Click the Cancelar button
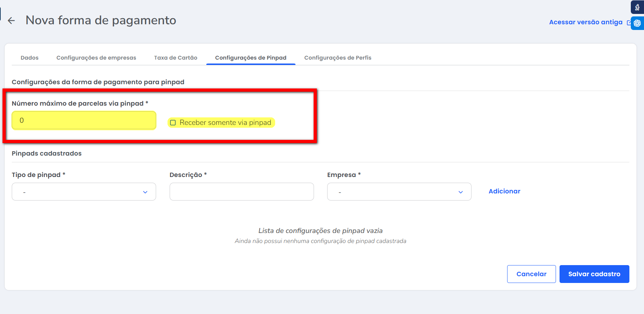Viewport: 644px width, 314px height. point(531,274)
